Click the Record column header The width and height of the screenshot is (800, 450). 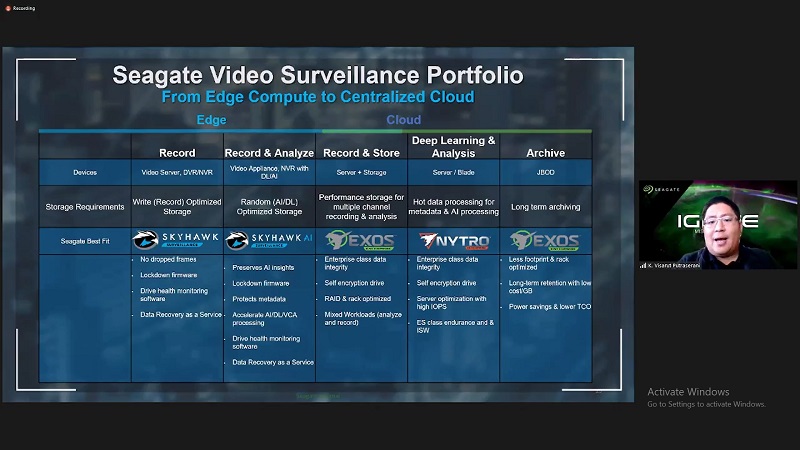177,153
